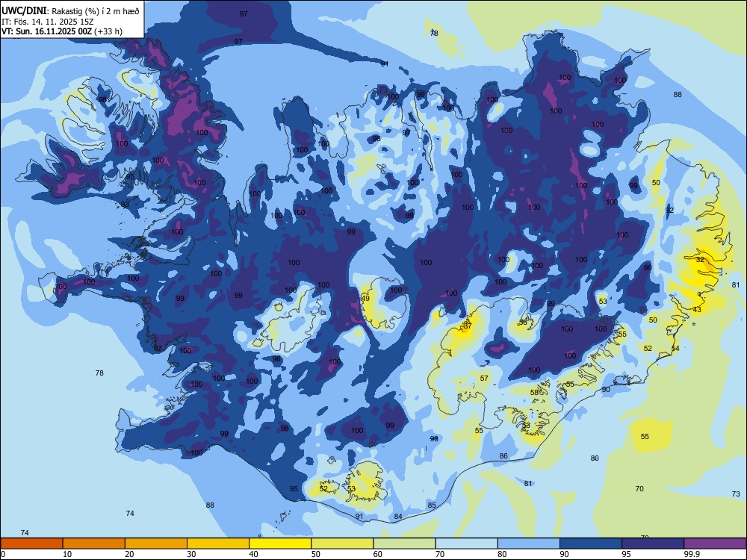Click the map humidity value '73'
The height and width of the screenshot is (560, 747).
coord(736,494)
